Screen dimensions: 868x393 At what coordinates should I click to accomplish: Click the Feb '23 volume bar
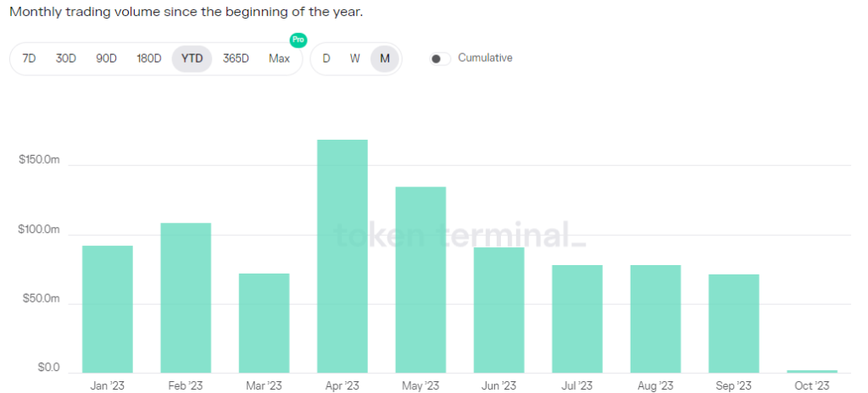[186, 297]
